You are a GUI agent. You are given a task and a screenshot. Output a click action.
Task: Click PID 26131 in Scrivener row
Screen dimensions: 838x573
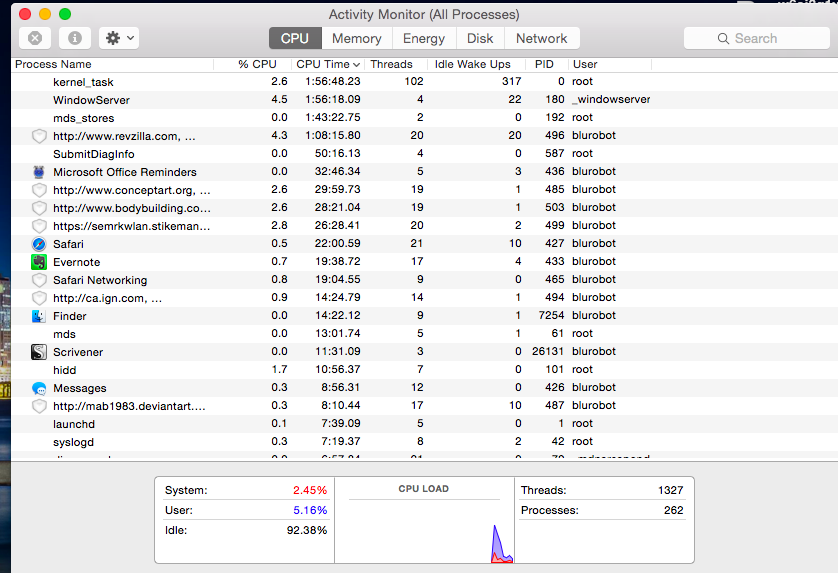(x=548, y=351)
